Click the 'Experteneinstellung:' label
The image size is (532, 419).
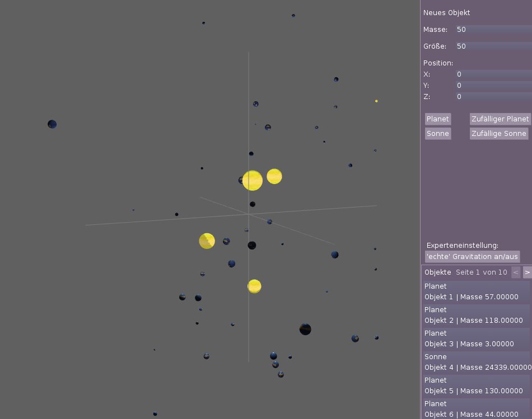pyautogui.click(x=463, y=246)
